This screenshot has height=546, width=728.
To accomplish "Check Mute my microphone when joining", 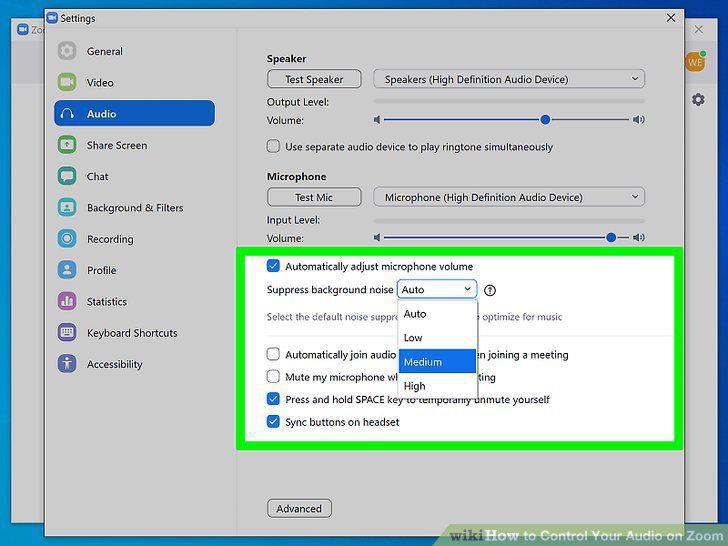I will 273,376.
